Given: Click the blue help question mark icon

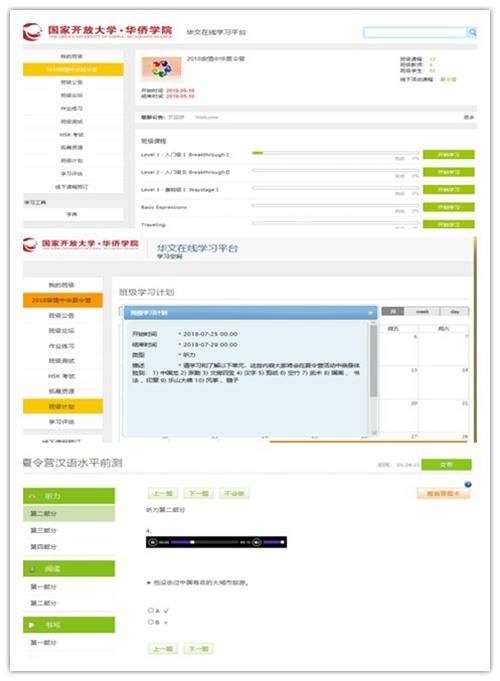Looking at the screenshot, I should coord(467,484).
